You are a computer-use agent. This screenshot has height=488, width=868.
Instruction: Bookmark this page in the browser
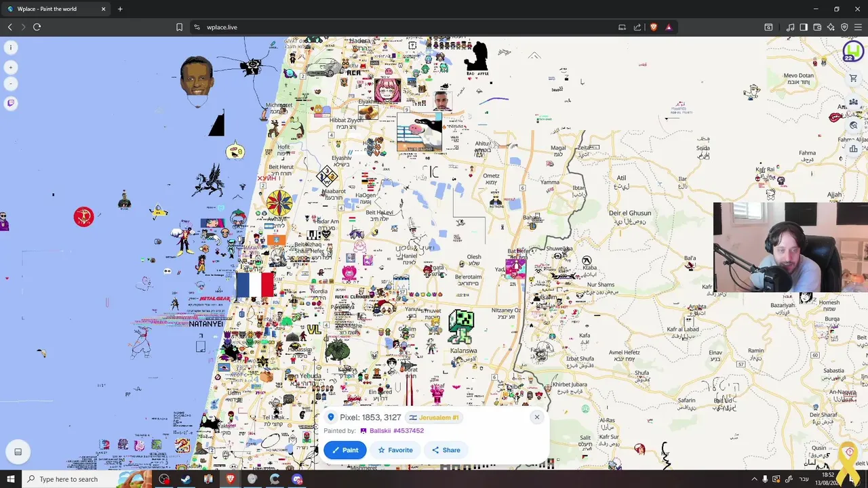pyautogui.click(x=179, y=27)
